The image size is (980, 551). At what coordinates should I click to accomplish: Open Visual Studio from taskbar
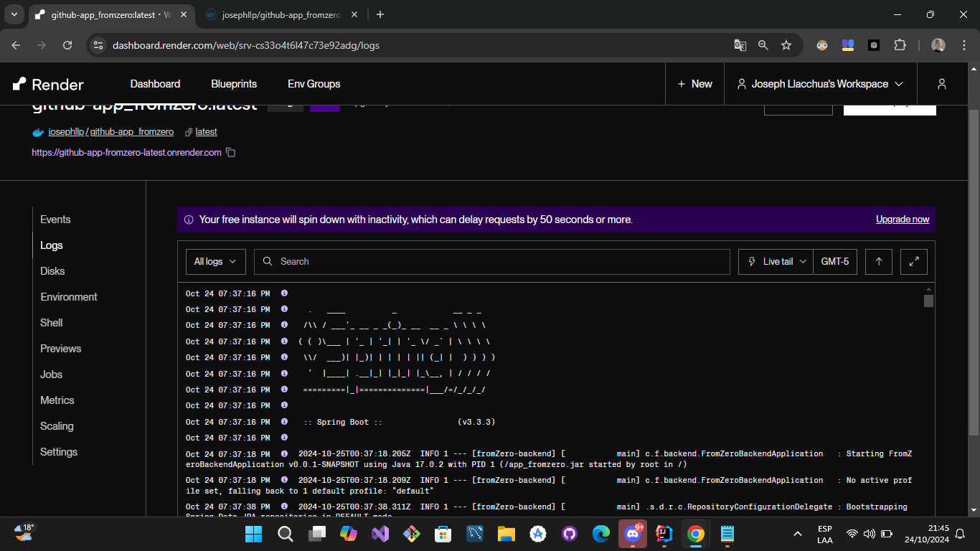pyautogui.click(x=380, y=534)
